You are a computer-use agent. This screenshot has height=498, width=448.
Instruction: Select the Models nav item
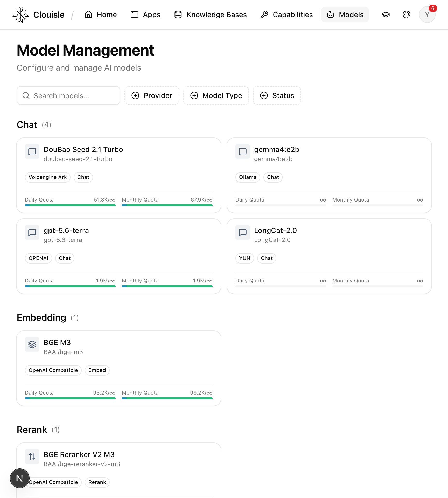(345, 15)
